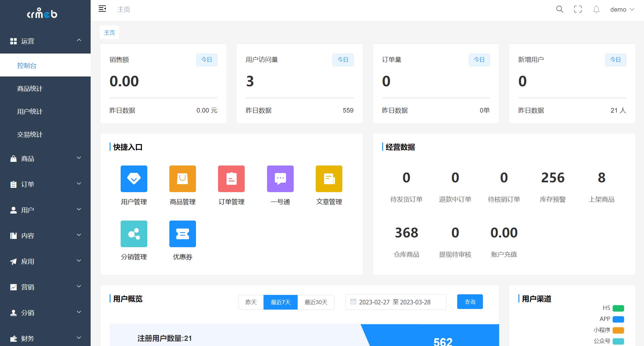
Task: Click the 财务 wallet icon in sidebar
Action: pyautogui.click(x=13, y=338)
